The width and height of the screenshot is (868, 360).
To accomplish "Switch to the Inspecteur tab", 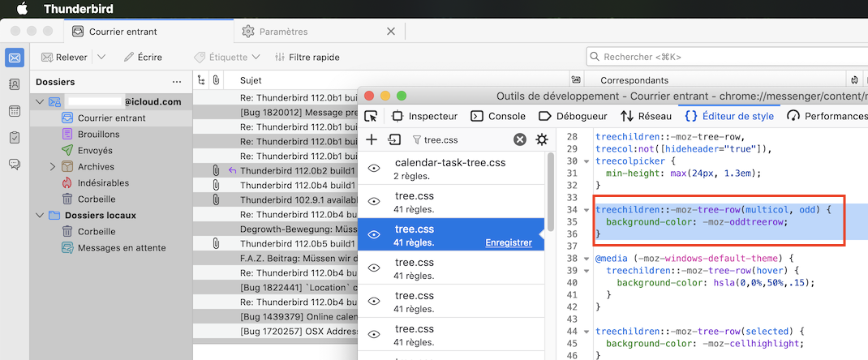I will [x=424, y=116].
